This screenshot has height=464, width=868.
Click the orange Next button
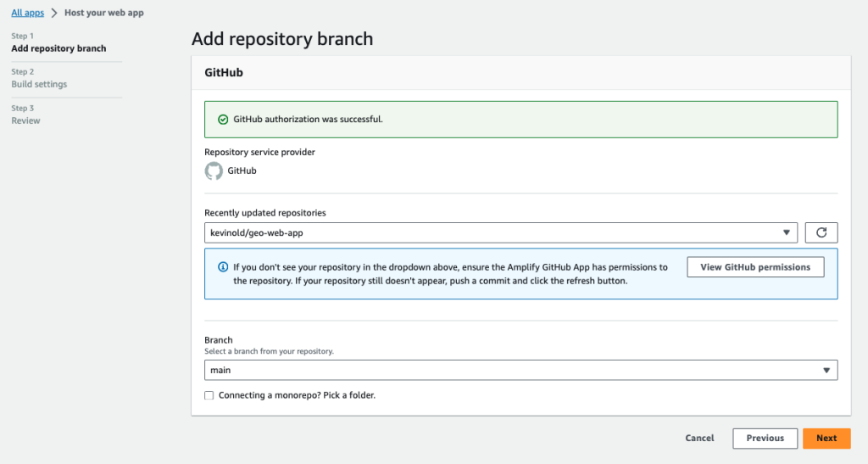point(826,438)
